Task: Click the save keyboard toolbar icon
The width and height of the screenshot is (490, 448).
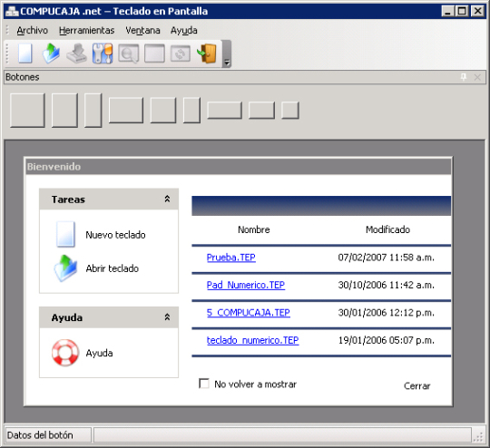Action: [76, 54]
